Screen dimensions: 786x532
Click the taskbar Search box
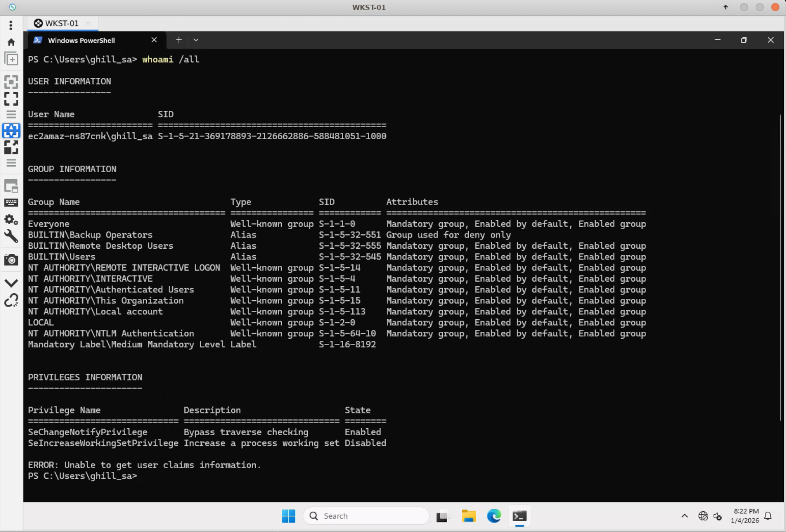click(366, 516)
